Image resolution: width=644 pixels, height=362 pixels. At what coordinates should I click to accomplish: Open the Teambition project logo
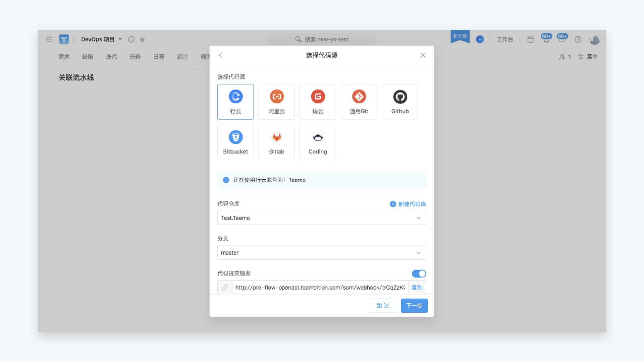(x=64, y=39)
